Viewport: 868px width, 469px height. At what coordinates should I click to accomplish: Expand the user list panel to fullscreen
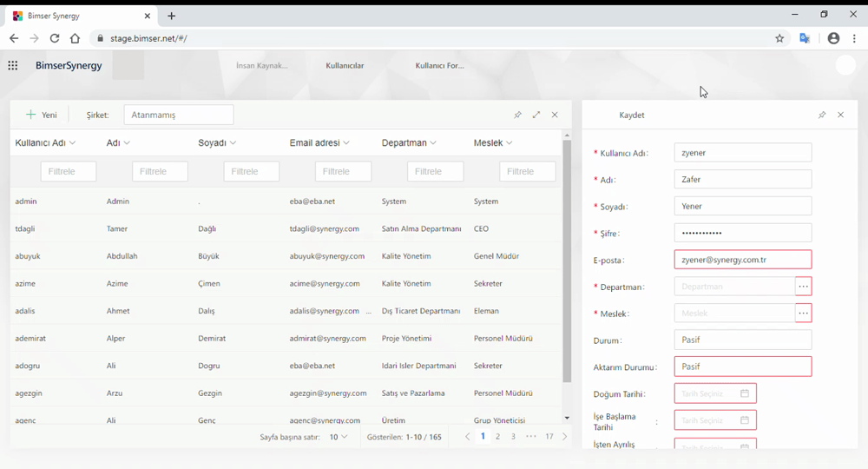536,115
